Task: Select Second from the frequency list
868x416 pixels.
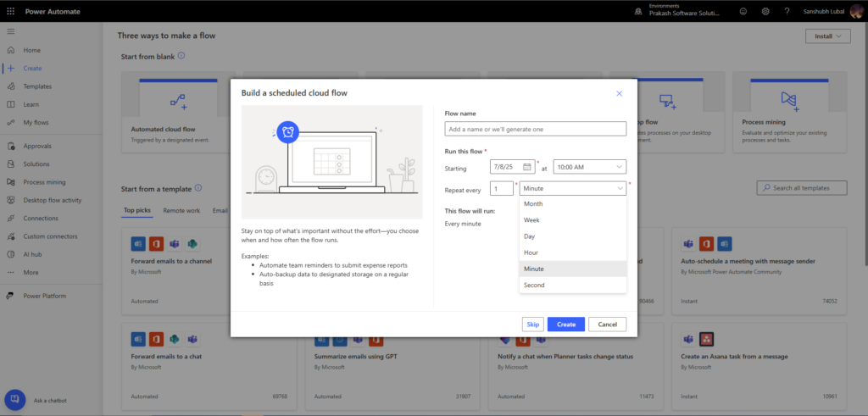Action: point(573,285)
